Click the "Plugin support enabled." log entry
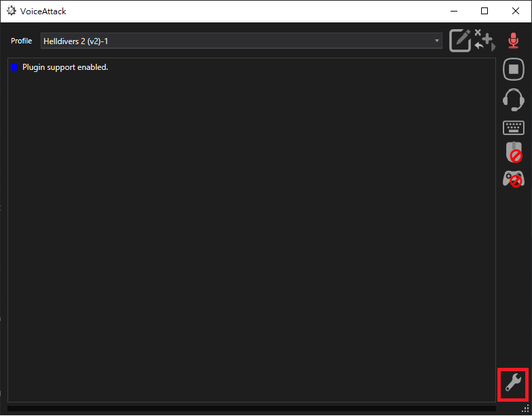 coord(65,67)
